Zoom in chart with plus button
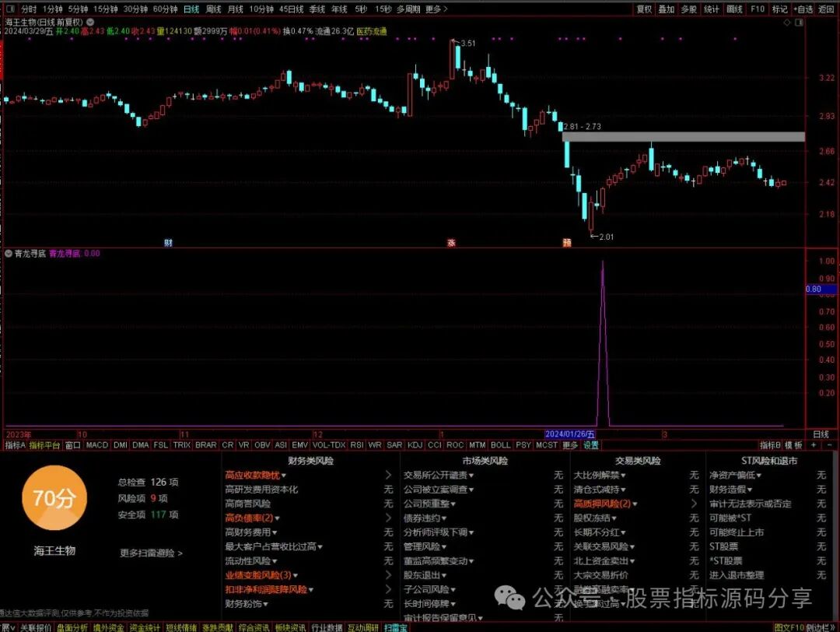The image size is (840, 632). pyautogui.click(x=814, y=445)
